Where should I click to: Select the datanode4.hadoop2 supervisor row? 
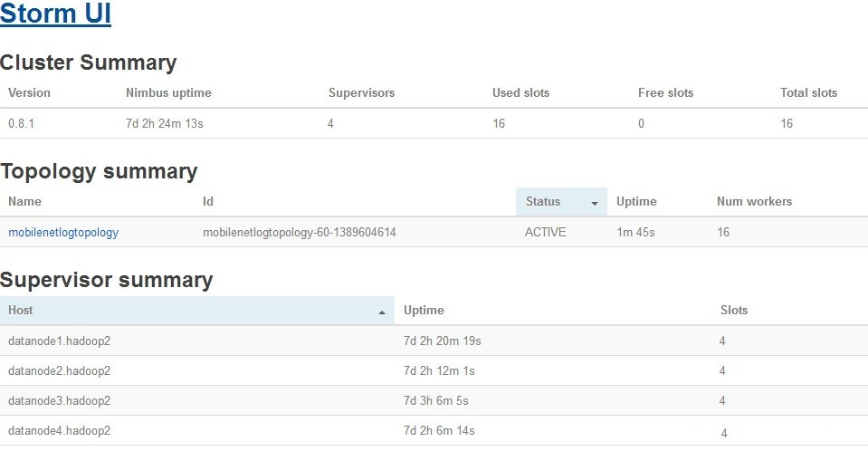(59, 430)
